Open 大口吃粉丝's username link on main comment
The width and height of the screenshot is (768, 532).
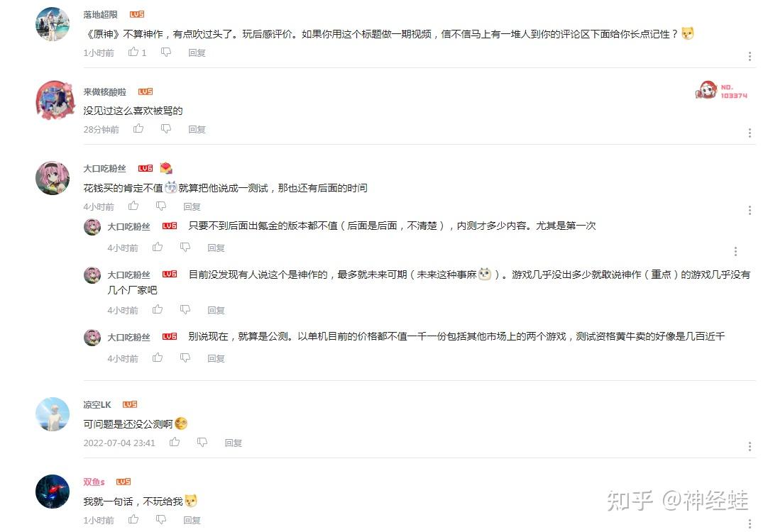coord(104,168)
